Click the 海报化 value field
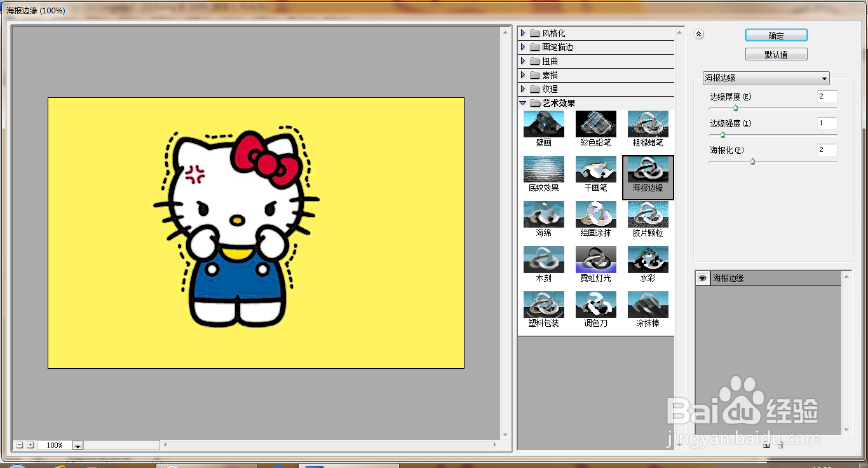Screen dimensions: 868x468 pyautogui.click(x=827, y=150)
